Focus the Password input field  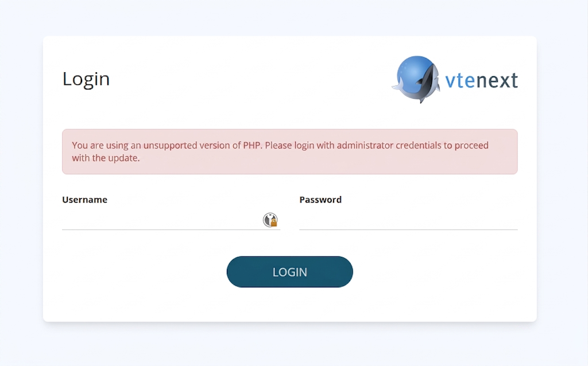(x=408, y=220)
